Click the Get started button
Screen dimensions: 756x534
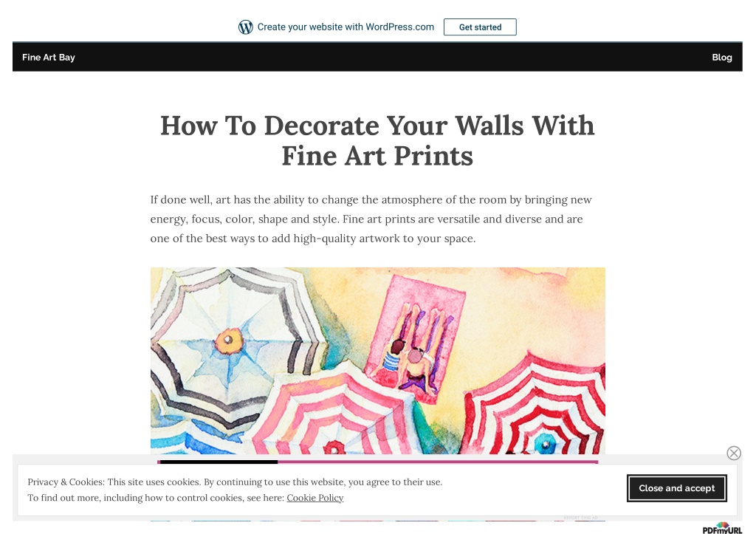coord(480,27)
